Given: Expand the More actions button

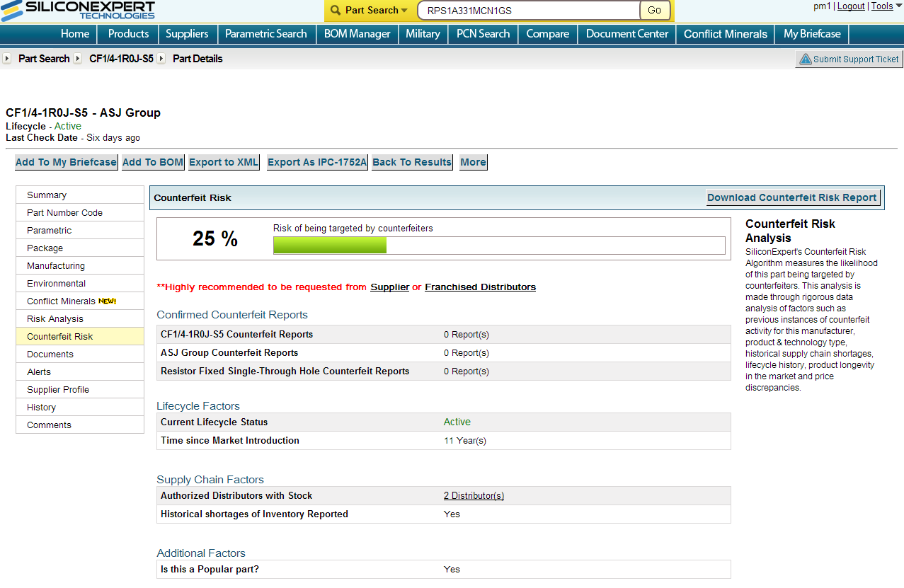Looking at the screenshot, I should point(473,162).
